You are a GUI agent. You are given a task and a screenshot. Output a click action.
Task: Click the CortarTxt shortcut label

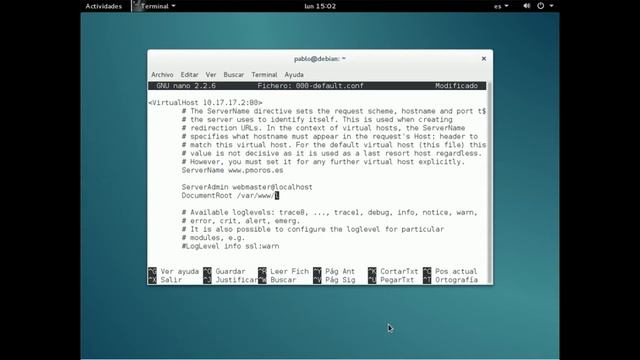pyautogui.click(x=399, y=271)
